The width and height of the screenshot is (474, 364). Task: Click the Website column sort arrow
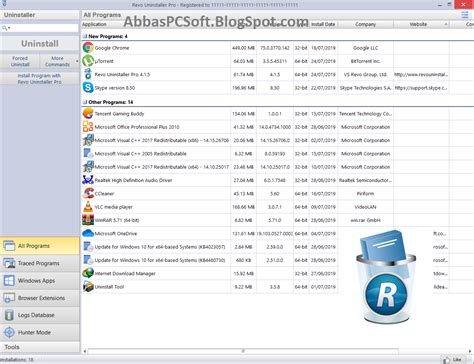446,24
